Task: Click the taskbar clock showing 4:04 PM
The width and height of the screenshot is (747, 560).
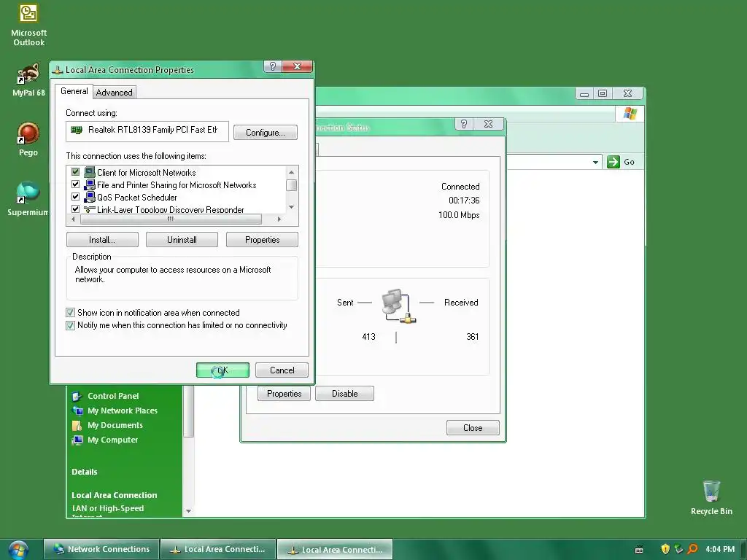Action: (720, 549)
